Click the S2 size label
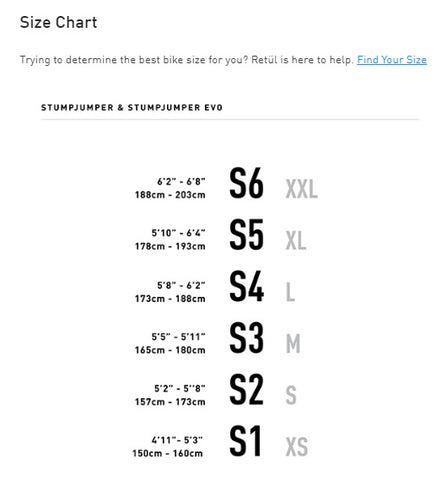The width and height of the screenshot is (447, 480). (x=246, y=390)
